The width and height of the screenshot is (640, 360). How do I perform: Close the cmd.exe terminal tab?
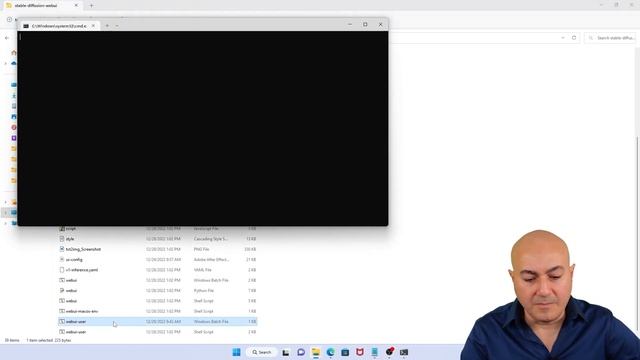(93, 26)
